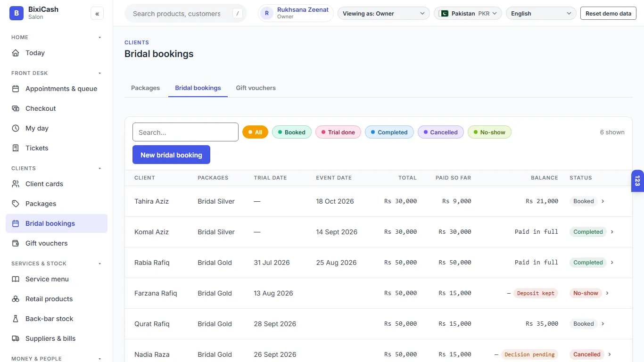Click the Back-bar stock flask icon
Viewport: 644px width, 362px height.
pyautogui.click(x=16, y=319)
